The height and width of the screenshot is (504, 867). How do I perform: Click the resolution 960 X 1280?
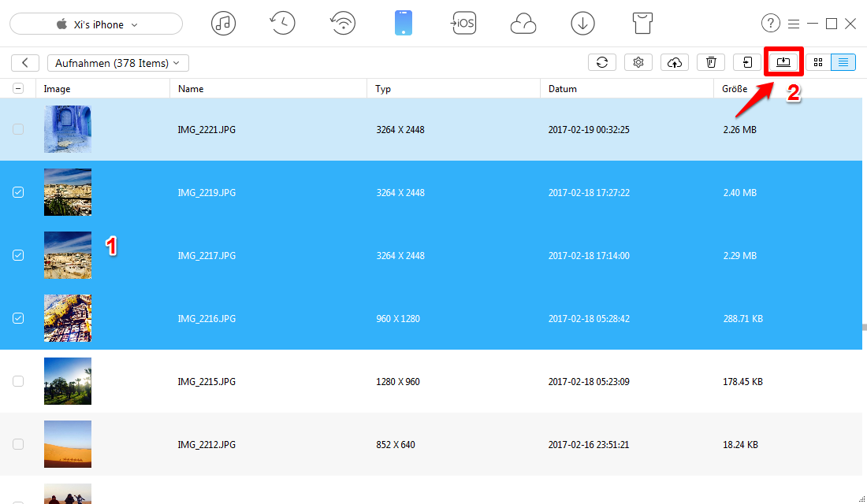pos(398,319)
